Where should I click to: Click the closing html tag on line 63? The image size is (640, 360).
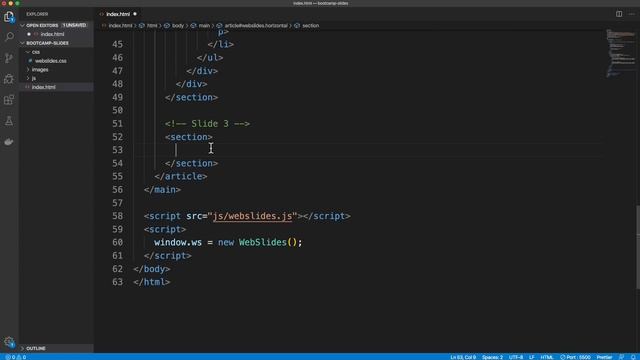tap(151, 282)
